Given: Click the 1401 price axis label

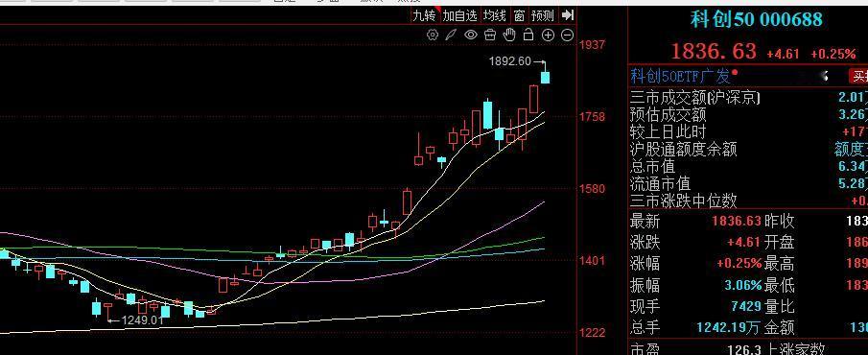Looking at the screenshot, I should pyautogui.click(x=591, y=260).
